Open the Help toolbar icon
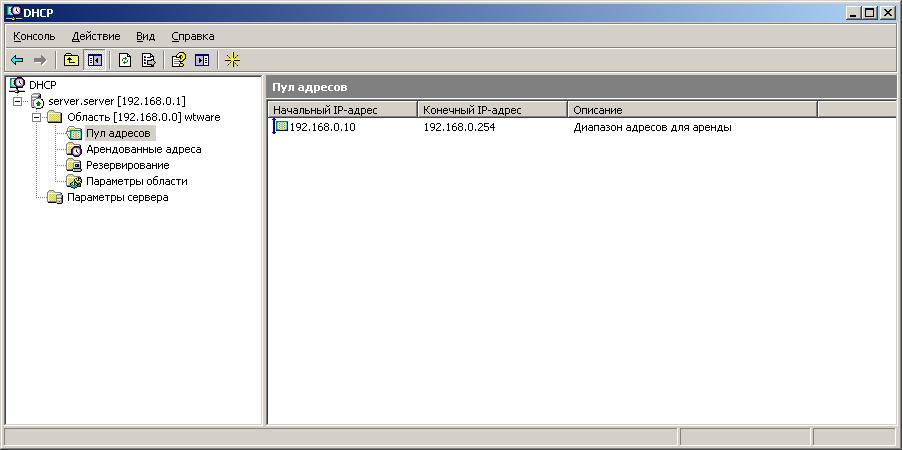902x450 pixels. [x=179, y=60]
